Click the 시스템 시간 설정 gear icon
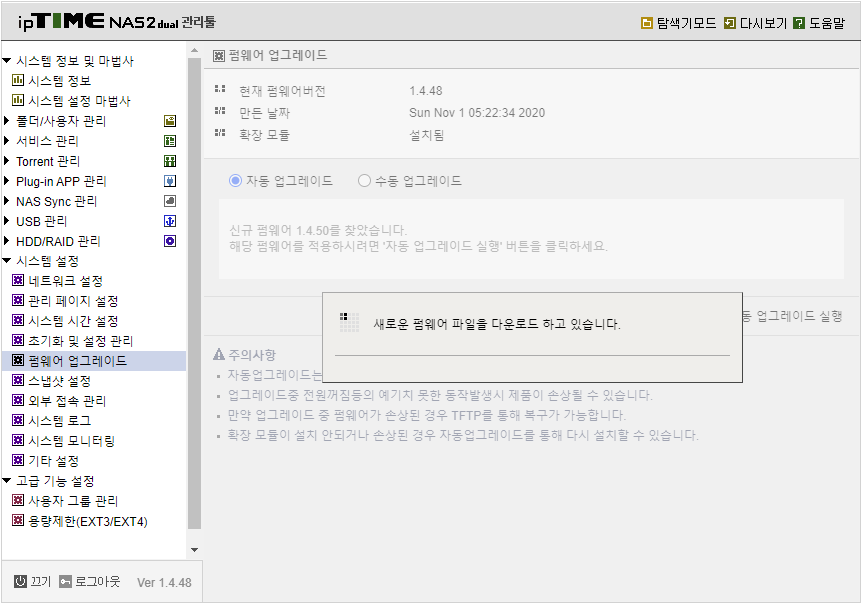 click(x=18, y=320)
